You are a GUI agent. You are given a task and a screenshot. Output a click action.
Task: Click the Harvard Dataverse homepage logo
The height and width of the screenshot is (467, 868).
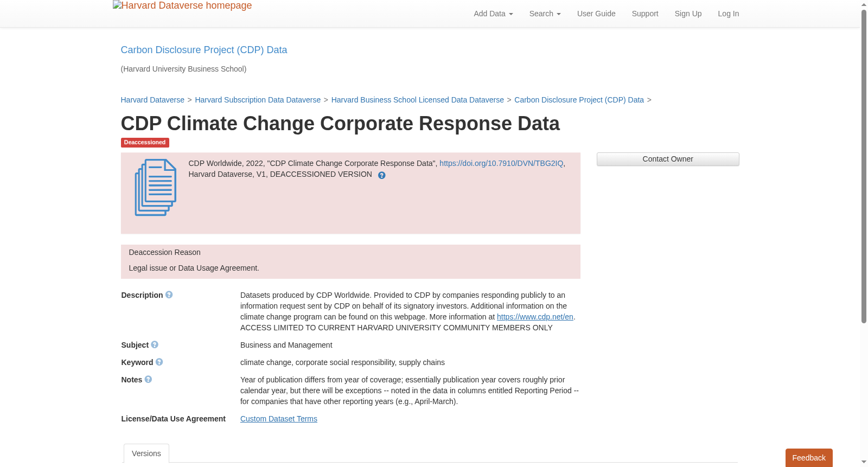pyautogui.click(x=182, y=5)
